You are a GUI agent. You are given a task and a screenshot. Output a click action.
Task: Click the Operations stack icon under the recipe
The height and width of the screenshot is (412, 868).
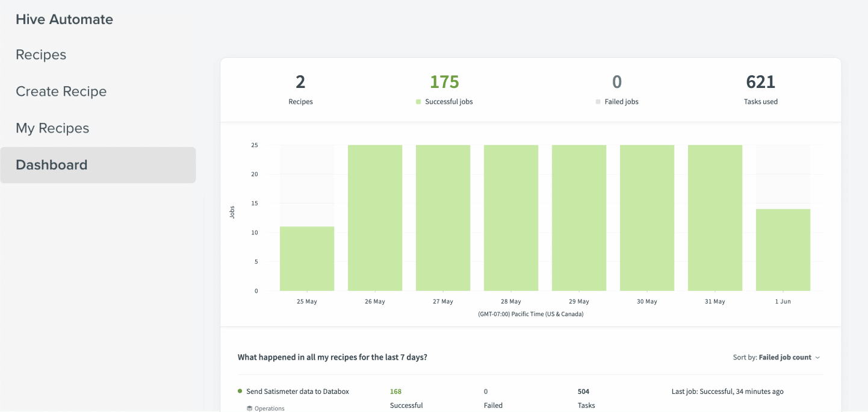249,408
